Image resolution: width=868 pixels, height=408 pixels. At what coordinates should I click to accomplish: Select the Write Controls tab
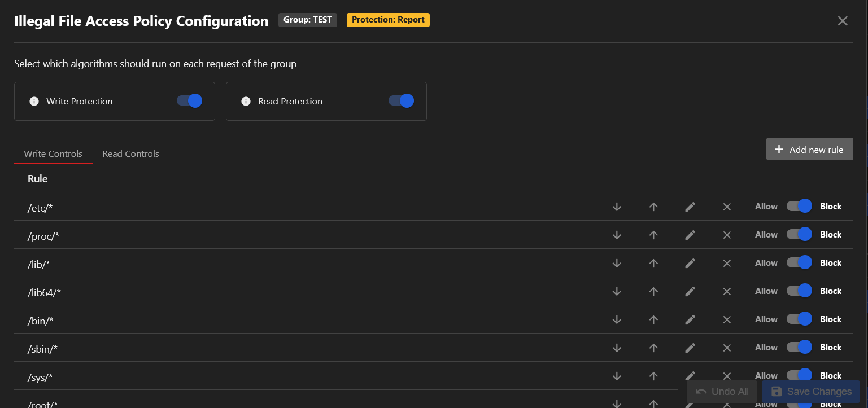(x=53, y=153)
